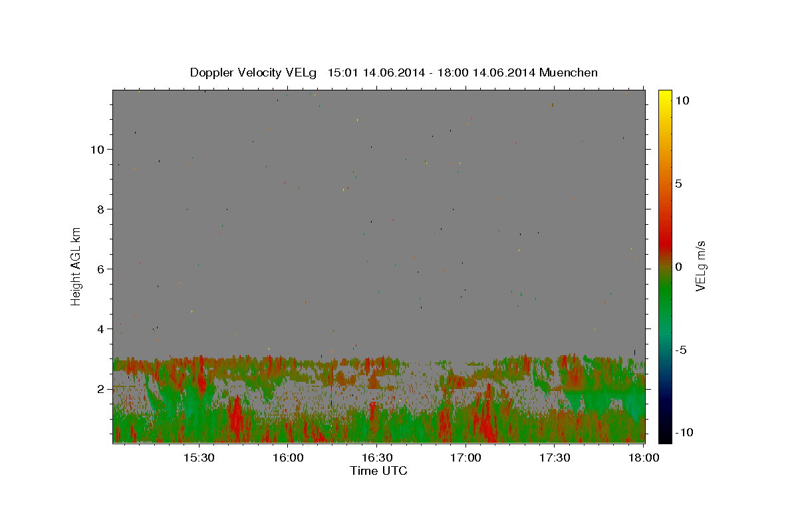The width and height of the screenshot is (798, 532).
Task: Click the colorbar value -10 label
Action: point(684,433)
